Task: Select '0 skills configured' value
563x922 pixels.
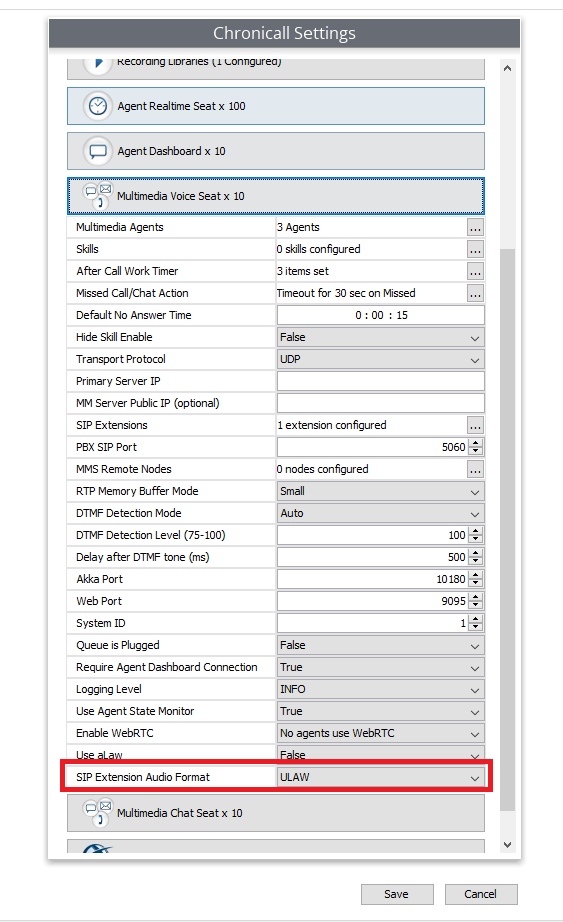Action: coord(318,249)
